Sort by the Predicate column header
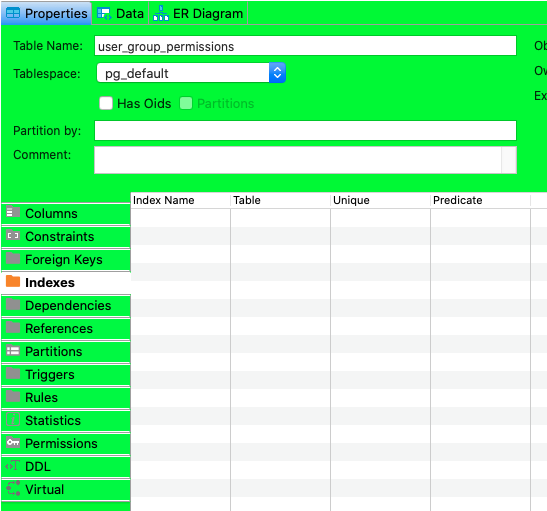 pos(481,200)
